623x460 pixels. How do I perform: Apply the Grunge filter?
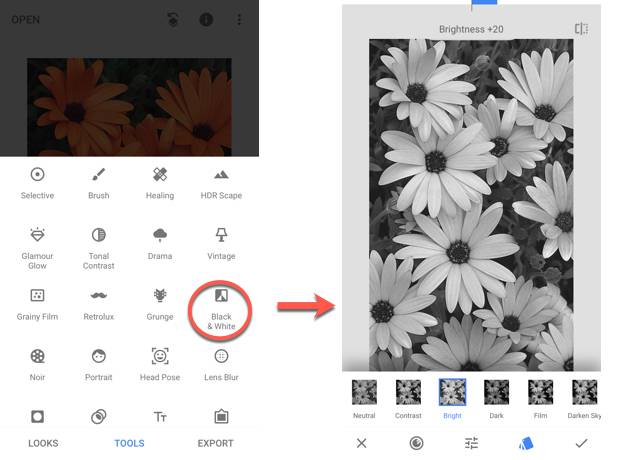point(159,304)
